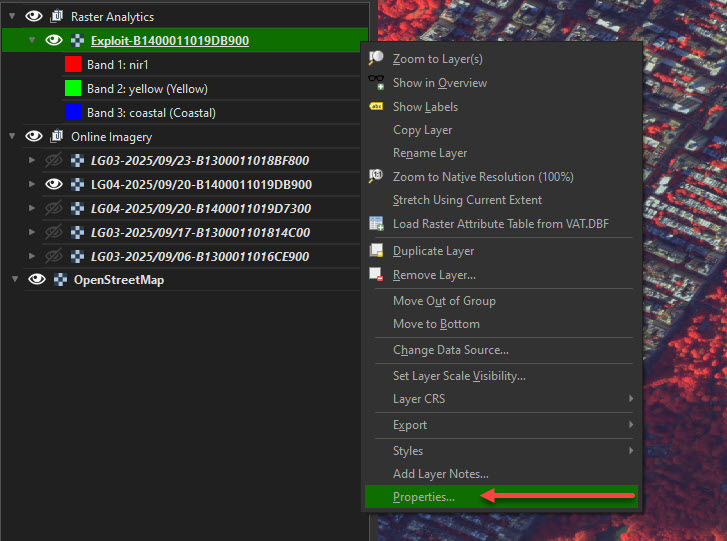Choose Change Data Source from menu
This screenshot has width=727, height=541.
pyautogui.click(x=450, y=350)
